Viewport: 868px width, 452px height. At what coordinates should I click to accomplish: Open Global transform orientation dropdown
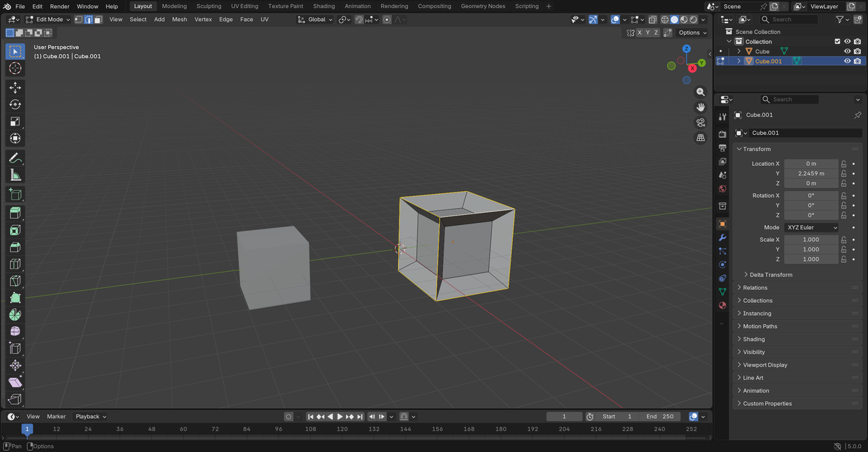pos(316,20)
